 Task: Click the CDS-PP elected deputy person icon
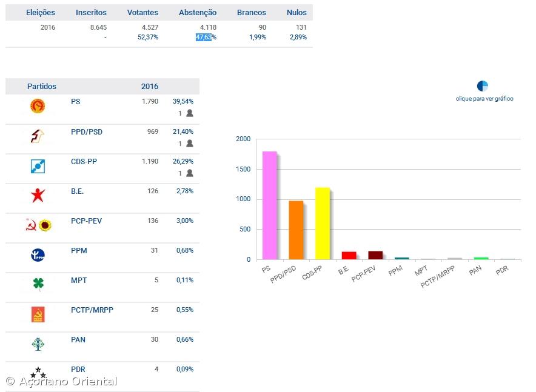190,173
